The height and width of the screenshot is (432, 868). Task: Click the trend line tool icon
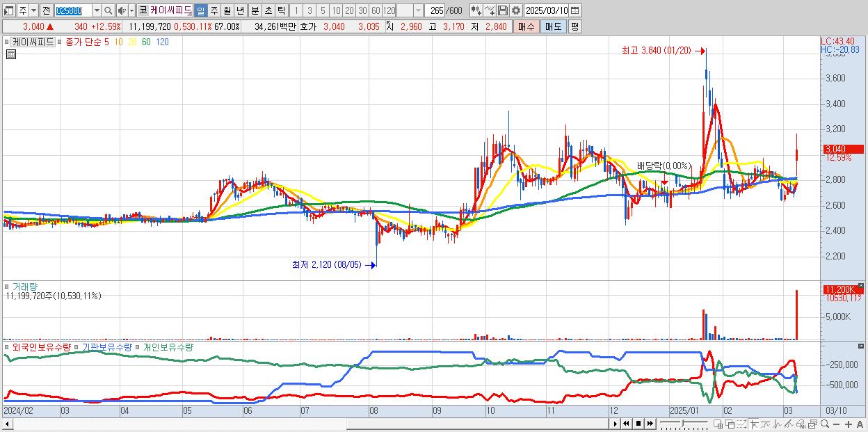pyautogui.click(x=766, y=424)
